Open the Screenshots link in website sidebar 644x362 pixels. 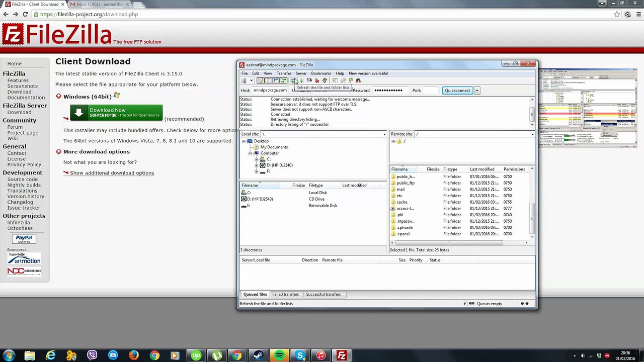[x=22, y=86]
